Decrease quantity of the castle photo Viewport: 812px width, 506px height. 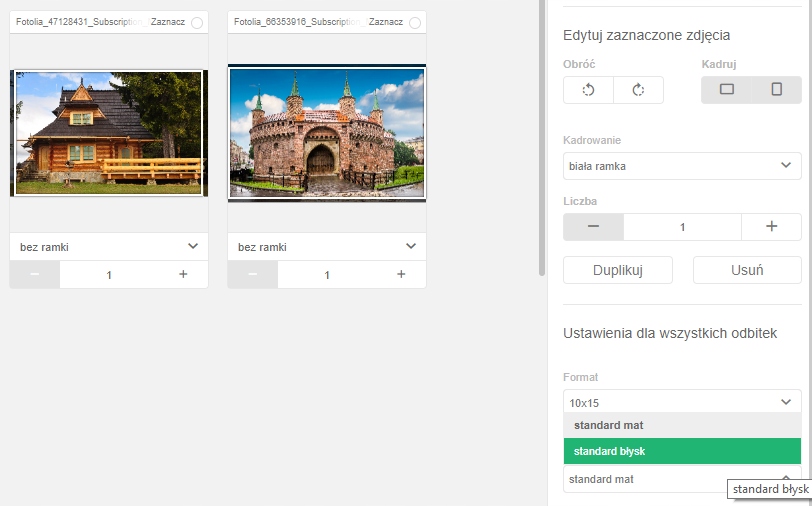[x=253, y=274]
